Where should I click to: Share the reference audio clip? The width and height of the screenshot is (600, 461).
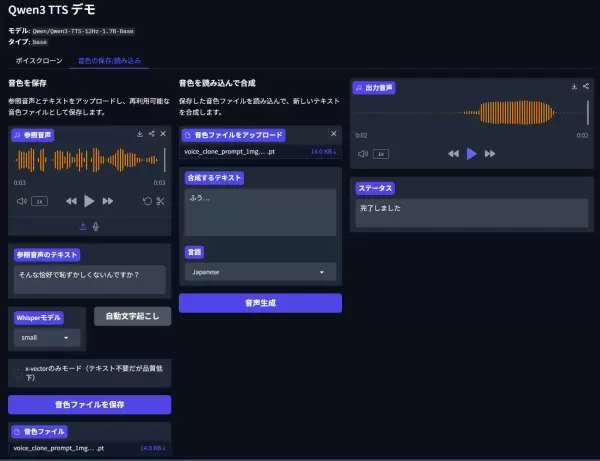pyautogui.click(x=152, y=134)
